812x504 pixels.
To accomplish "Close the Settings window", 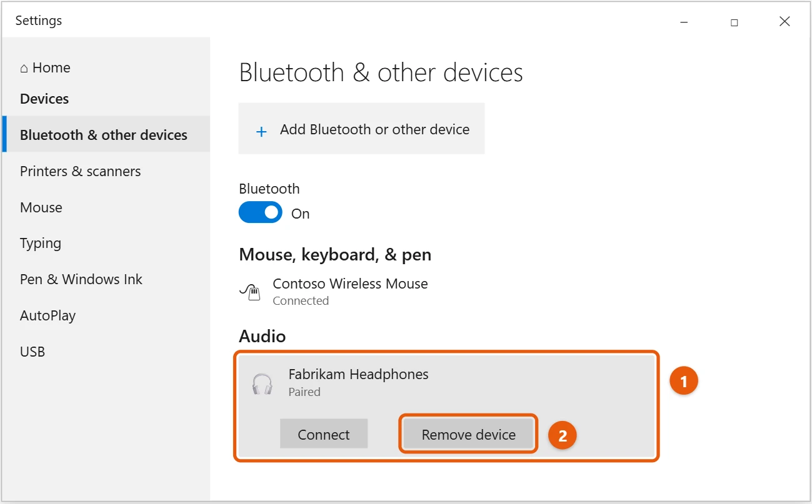I will tap(784, 22).
